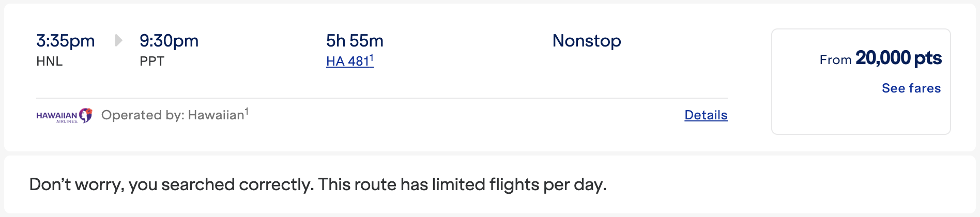Image resolution: width=980 pixels, height=217 pixels.
Task: Click the PPT destination airport code
Action: 152,61
